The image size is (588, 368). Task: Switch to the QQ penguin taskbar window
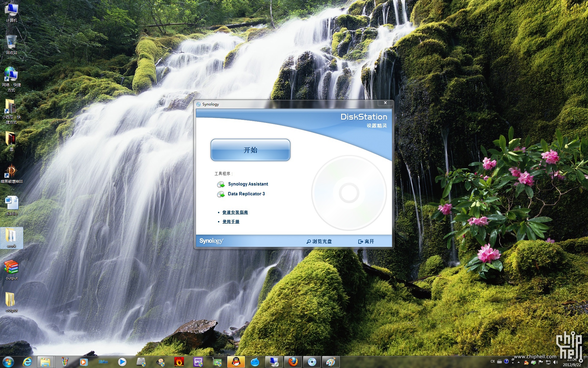236,362
